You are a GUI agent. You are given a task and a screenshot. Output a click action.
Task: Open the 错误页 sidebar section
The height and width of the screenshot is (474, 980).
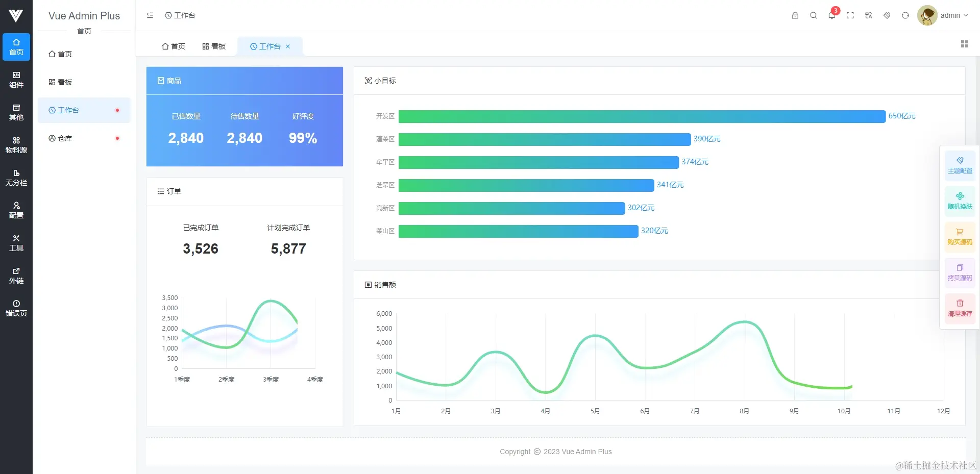[x=16, y=308]
